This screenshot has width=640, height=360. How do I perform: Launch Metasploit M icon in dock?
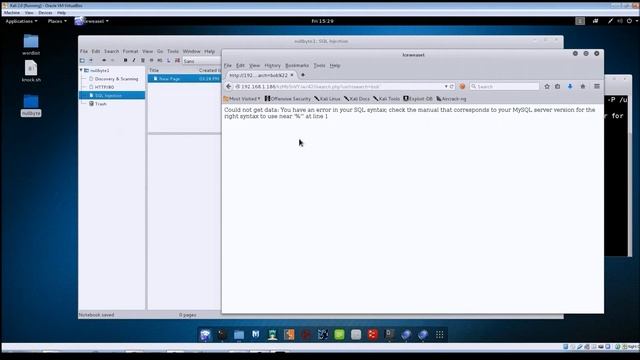point(256,335)
